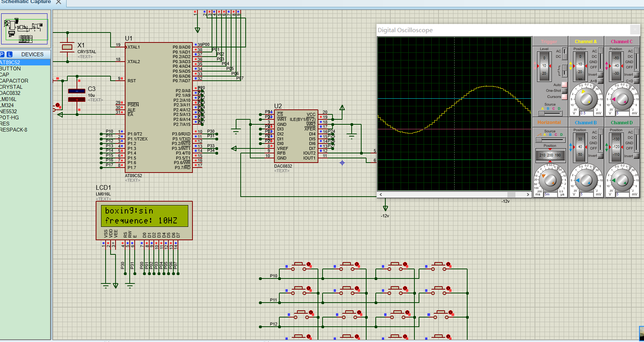Select RES in the devices list
This screenshot has width=644, height=342.
point(25,124)
